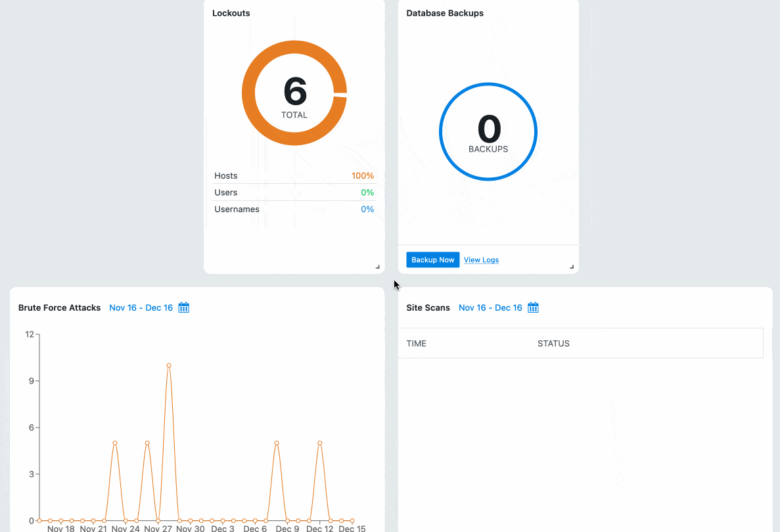Click the Nov 18 axis label

(x=60, y=529)
